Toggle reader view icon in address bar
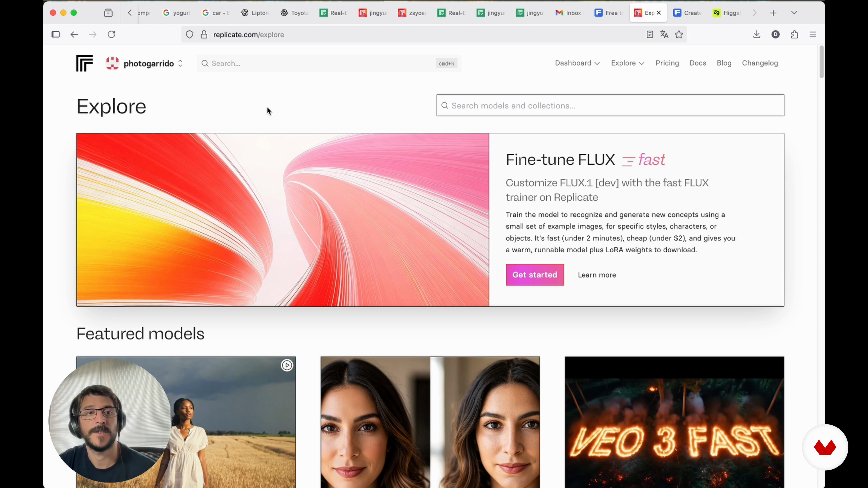868x488 pixels. tap(650, 34)
